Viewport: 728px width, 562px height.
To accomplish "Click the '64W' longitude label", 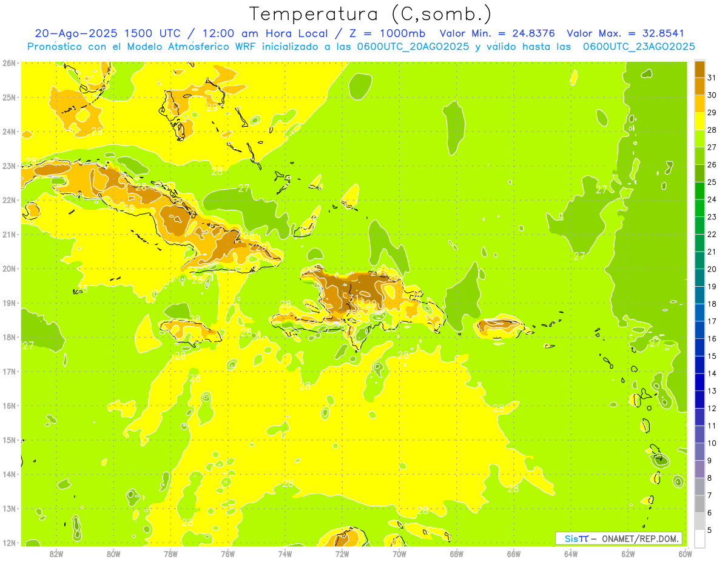I will click(571, 554).
